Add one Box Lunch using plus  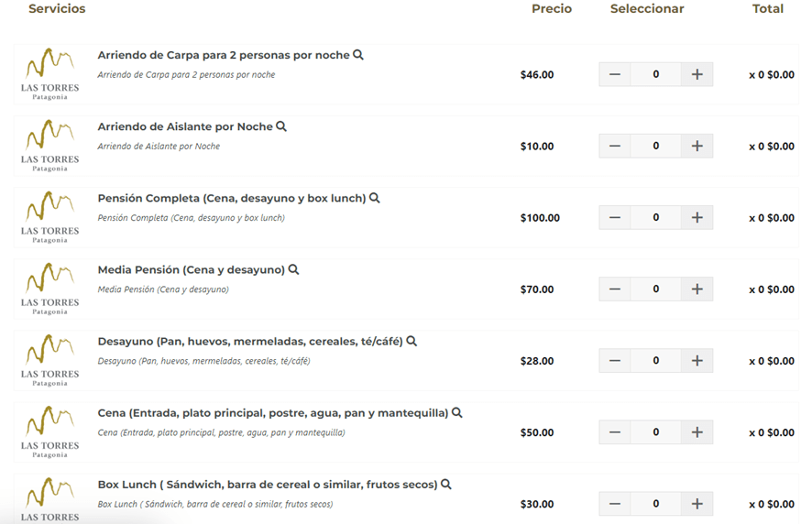(697, 503)
